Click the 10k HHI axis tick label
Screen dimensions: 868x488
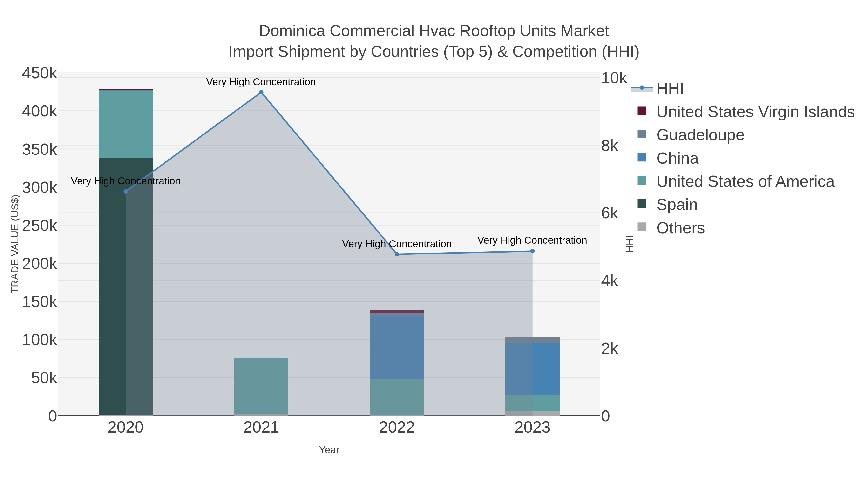click(614, 78)
